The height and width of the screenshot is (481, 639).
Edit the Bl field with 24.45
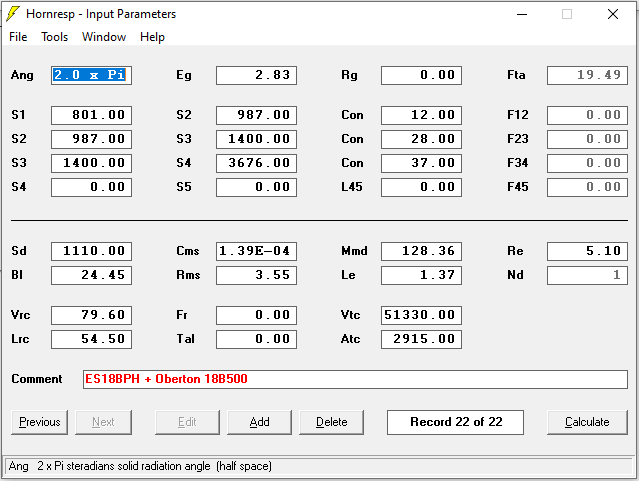coord(91,276)
